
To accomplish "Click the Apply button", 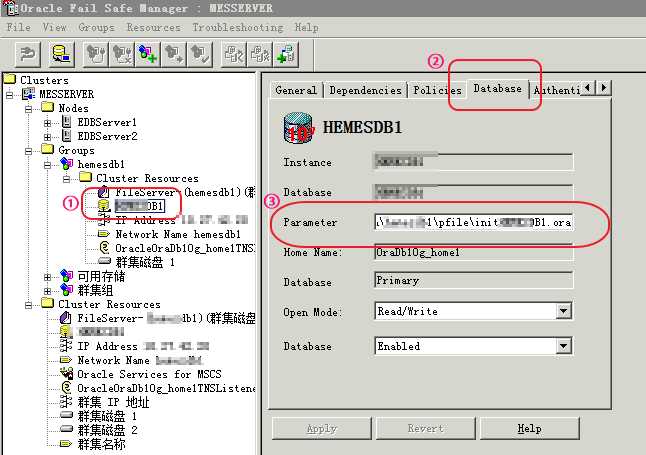I will 322,429.
